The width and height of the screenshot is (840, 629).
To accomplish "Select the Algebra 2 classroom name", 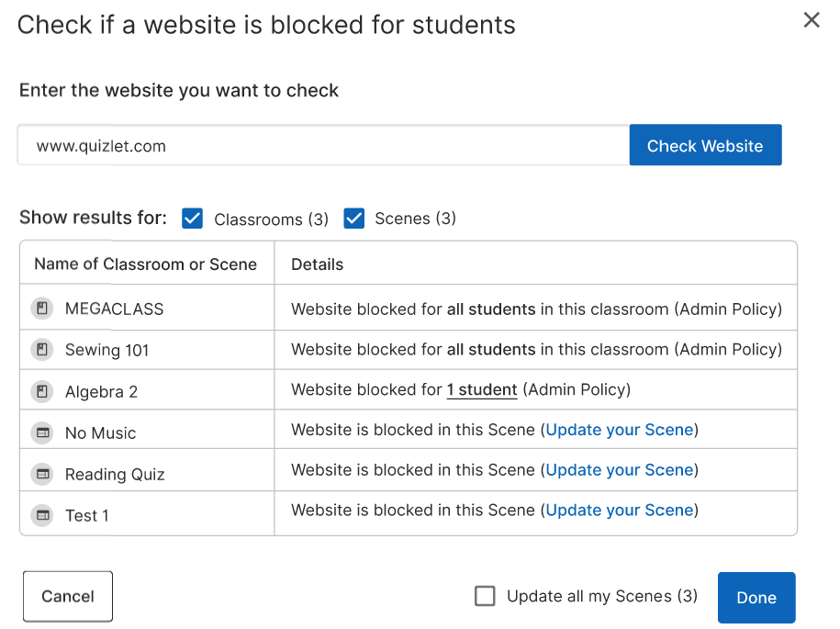I will point(101,392).
